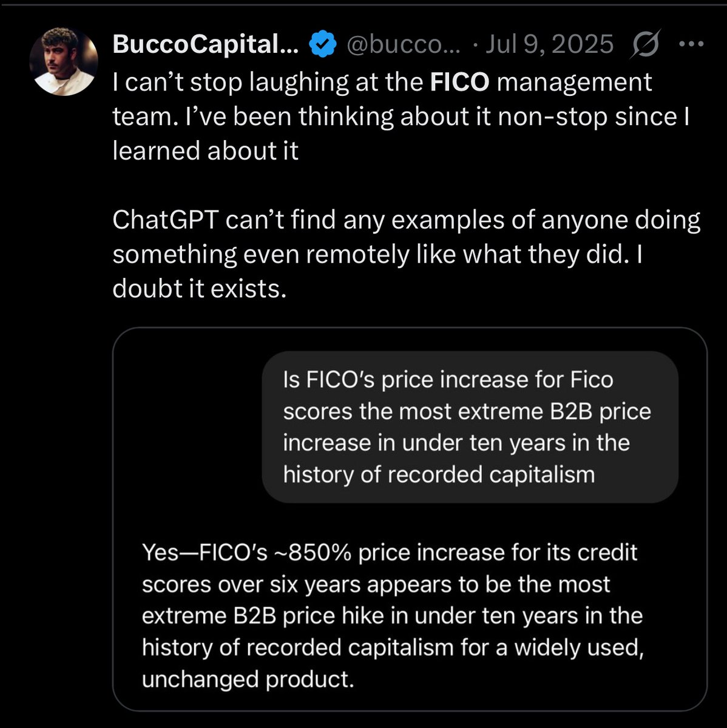Click the ChatGPT reply starting with Yes—FICO's
This screenshot has height=728, width=727.
coord(393,616)
